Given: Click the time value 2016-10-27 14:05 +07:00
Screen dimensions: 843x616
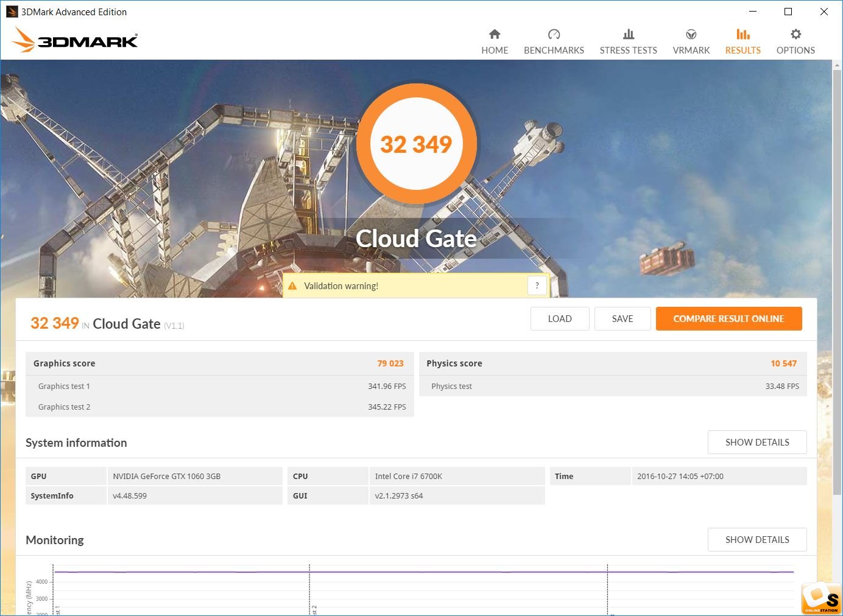Looking at the screenshot, I should (680, 477).
